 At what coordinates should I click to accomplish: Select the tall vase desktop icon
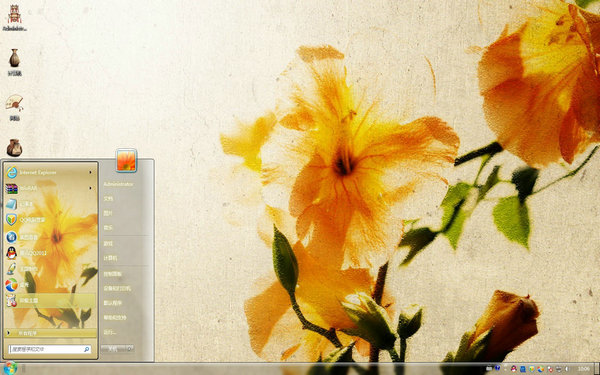(x=15, y=62)
